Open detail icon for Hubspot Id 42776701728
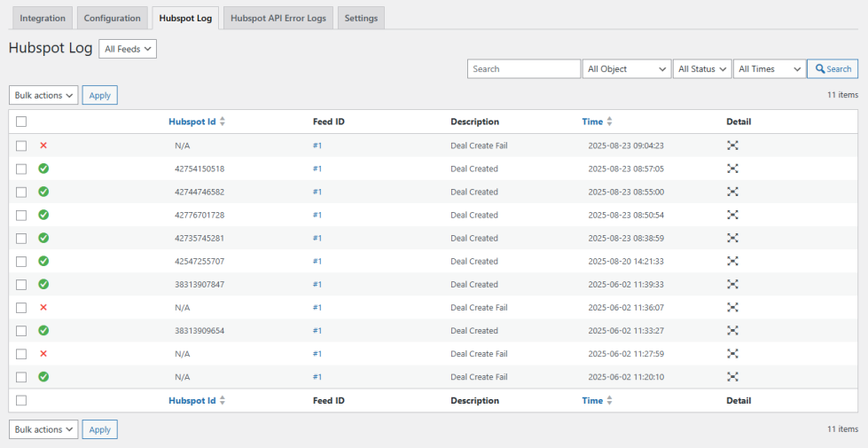This screenshot has height=448, width=868. [732, 215]
